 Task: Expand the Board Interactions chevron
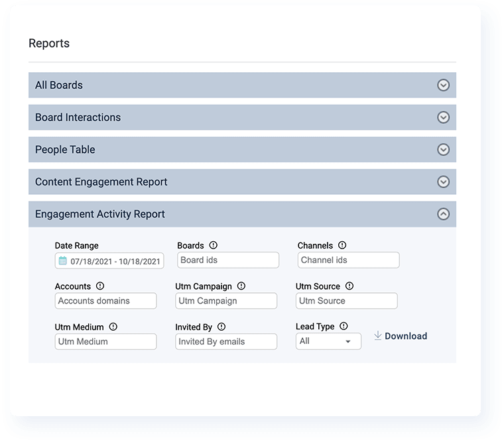click(444, 117)
